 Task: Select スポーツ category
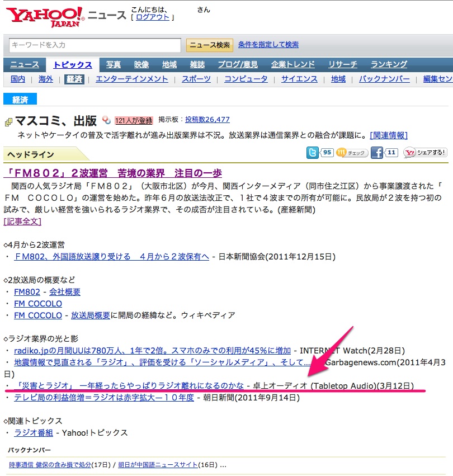[196, 79]
